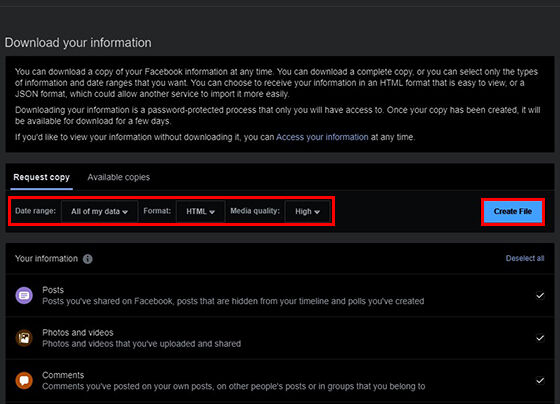Viewport: 560px width, 404px height.
Task: Click the paragraph starting 'You can download a copy'
Action: [x=276, y=83]
